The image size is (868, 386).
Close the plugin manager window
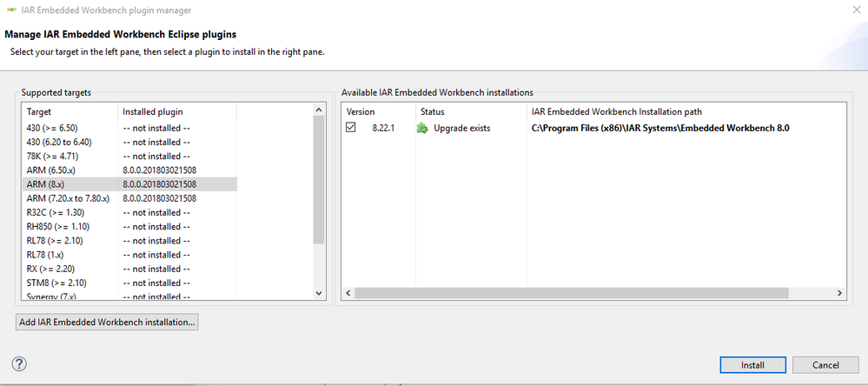coord(858,10)
